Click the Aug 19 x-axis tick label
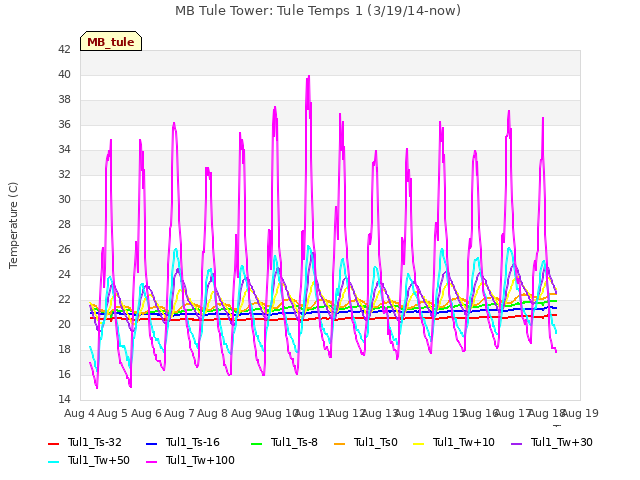640x480 pixels. 581,413
